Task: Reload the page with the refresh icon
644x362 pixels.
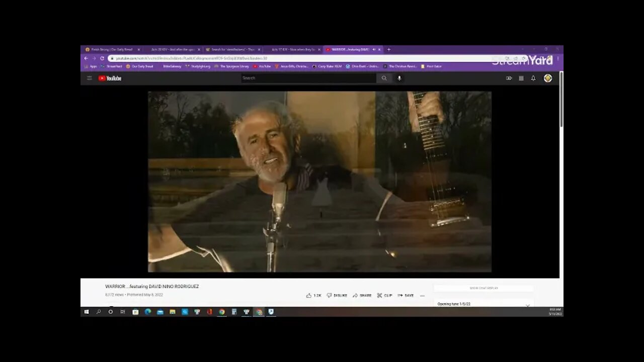Action: 102,58
